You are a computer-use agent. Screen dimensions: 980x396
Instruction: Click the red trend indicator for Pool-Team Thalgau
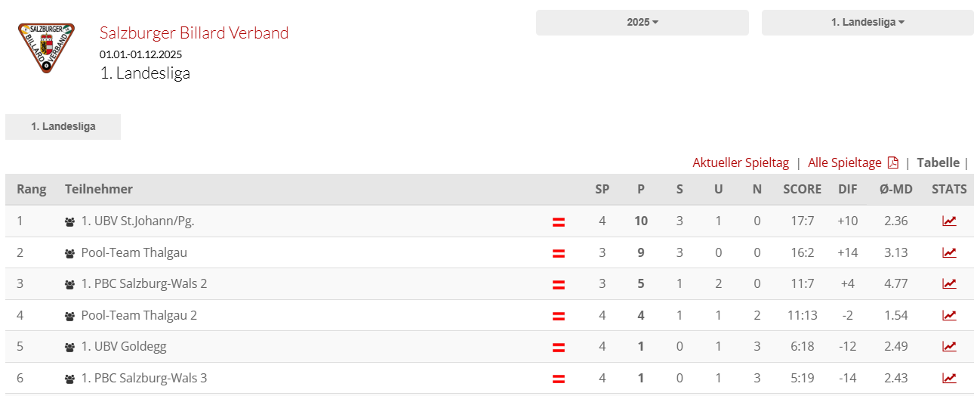(559, 253)
